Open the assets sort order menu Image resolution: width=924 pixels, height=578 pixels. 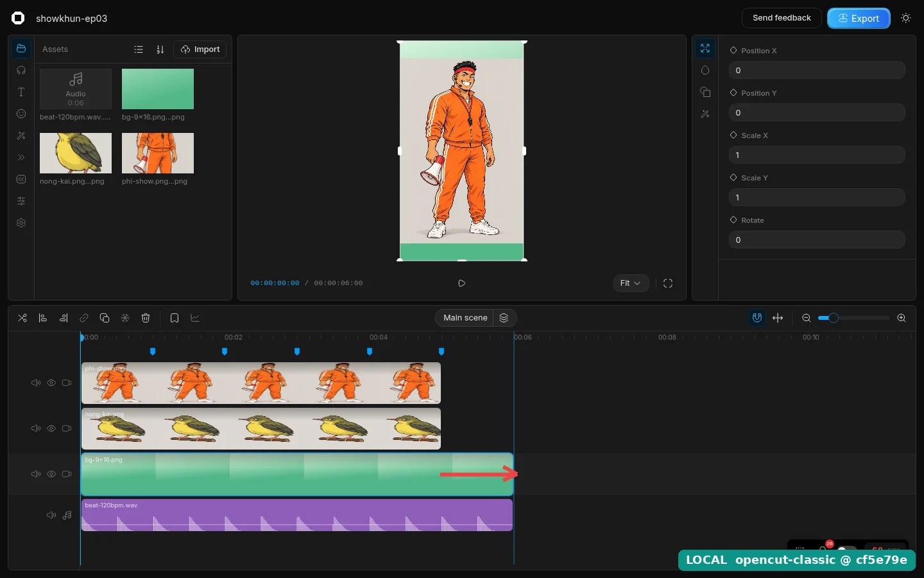click(x=160, y=49)
